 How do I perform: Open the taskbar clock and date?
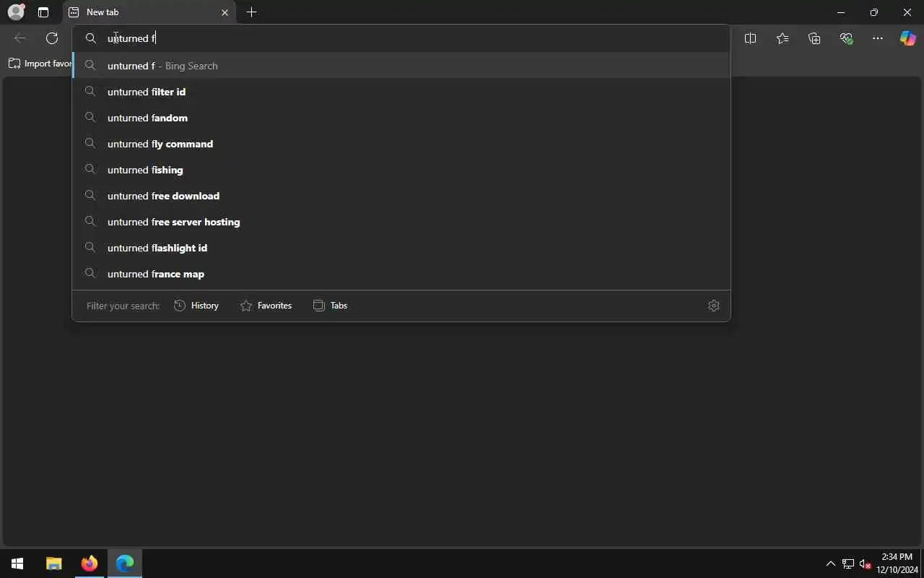click(x=897, y=564)
